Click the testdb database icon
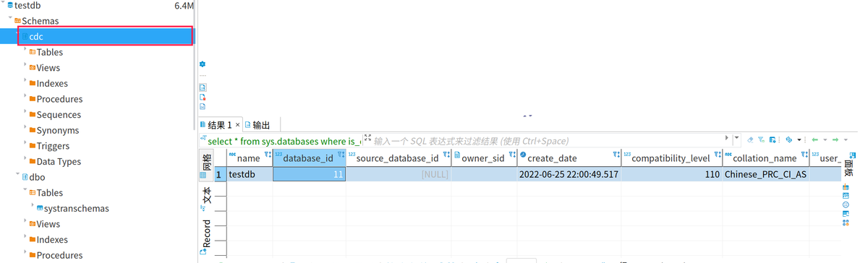Viewport: 868px width, 263px height. [x=10, y=5]
